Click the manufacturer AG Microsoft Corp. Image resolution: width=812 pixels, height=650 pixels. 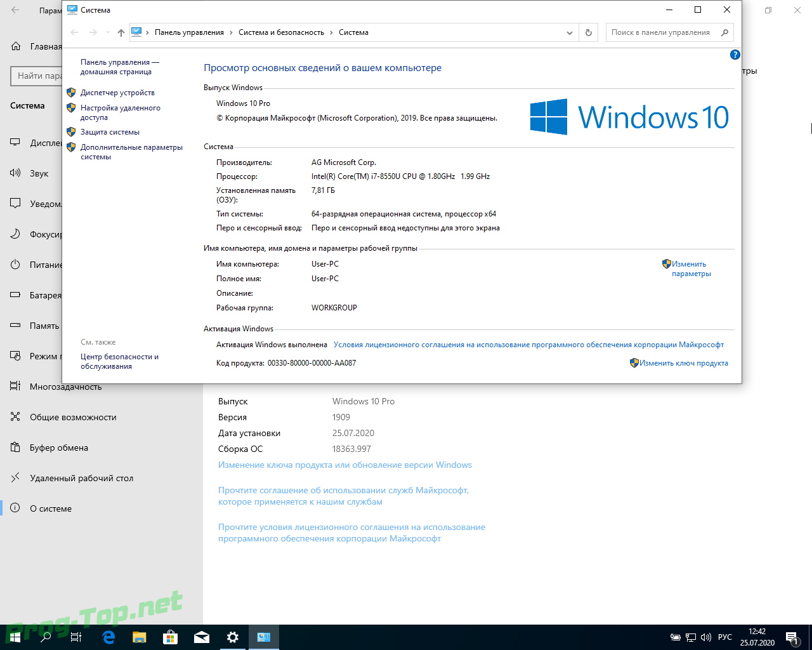tap(344, 162)
